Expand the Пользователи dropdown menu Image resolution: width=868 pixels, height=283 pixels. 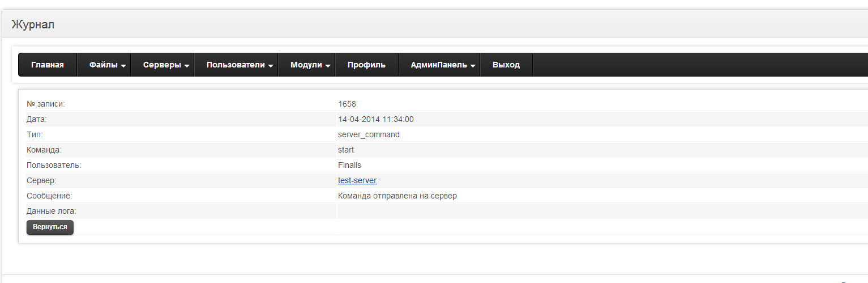(x=240, y=65)
